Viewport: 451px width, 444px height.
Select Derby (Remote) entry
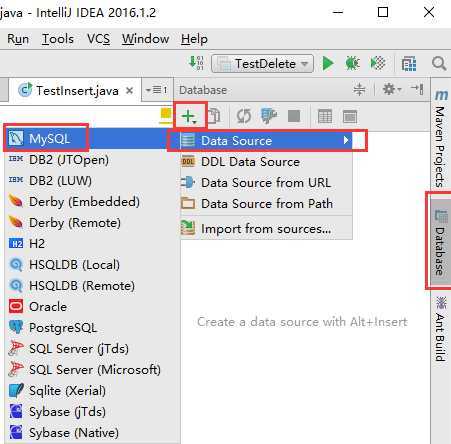pyautogui.click(x=93, y=223)
